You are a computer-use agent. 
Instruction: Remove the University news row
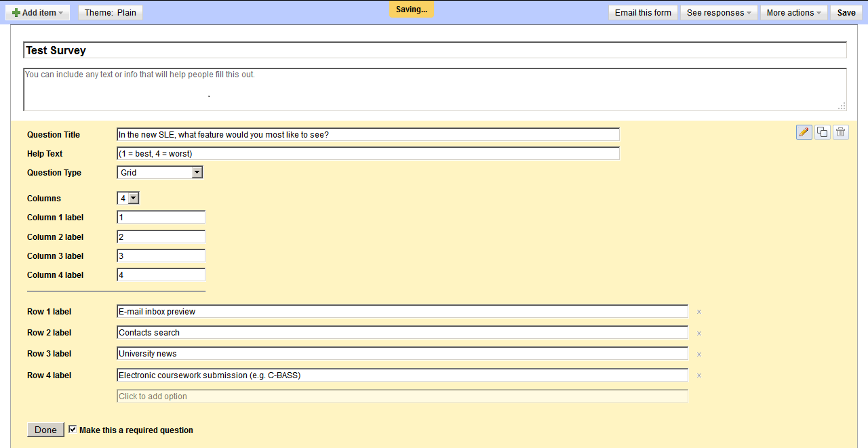pyautogui.click(x=699, y=354)
